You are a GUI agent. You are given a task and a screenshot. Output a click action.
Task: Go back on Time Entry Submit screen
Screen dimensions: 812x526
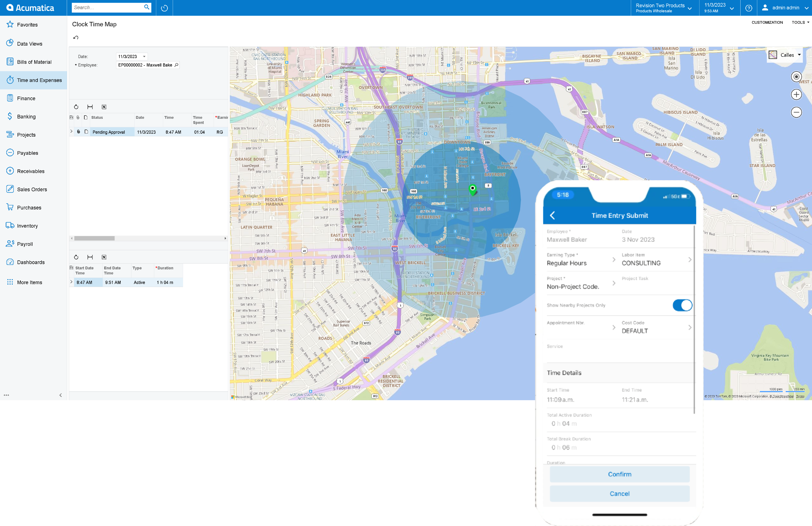click(552, 215)
